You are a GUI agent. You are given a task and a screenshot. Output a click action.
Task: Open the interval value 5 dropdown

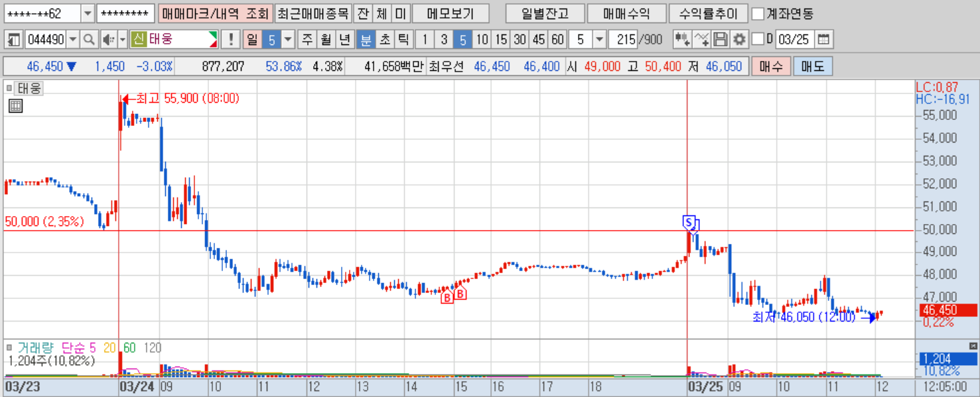[599, 40]
